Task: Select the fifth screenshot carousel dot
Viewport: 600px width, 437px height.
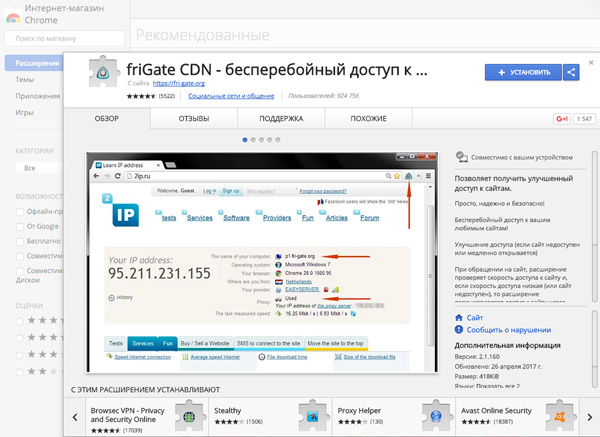Action: (x=278, y=140)
